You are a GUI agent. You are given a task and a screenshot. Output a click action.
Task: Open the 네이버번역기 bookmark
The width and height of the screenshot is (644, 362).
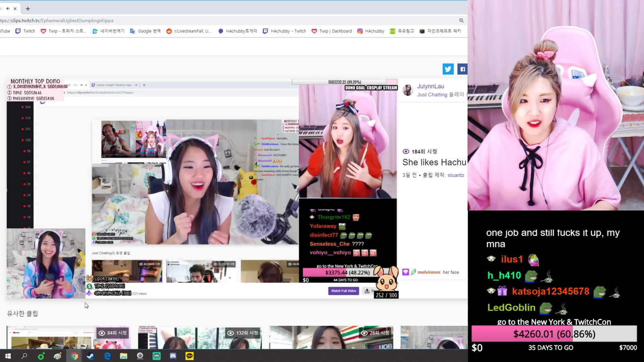click(108, 31)
